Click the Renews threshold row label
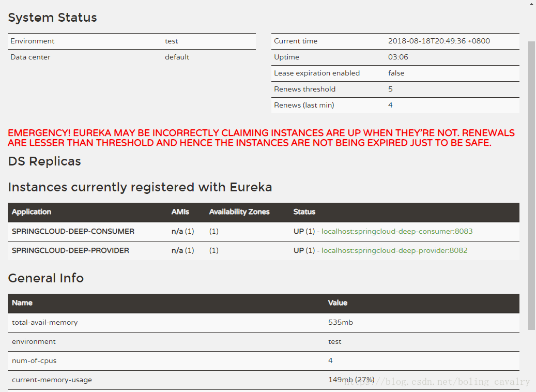Screen dimensions: 536x392 pyautogui.click(x=304, y=89)
